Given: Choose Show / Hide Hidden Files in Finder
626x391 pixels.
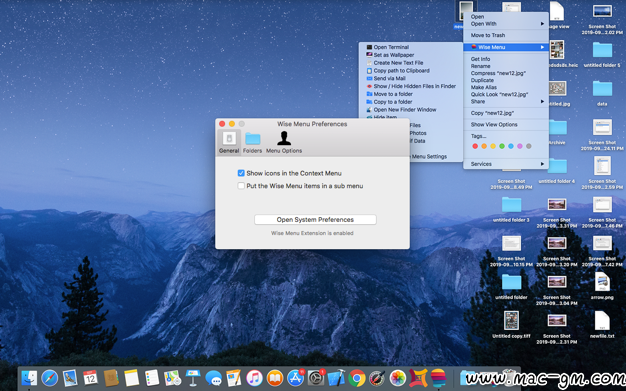Looking at the screenshot, I should [x=410, y=86].
